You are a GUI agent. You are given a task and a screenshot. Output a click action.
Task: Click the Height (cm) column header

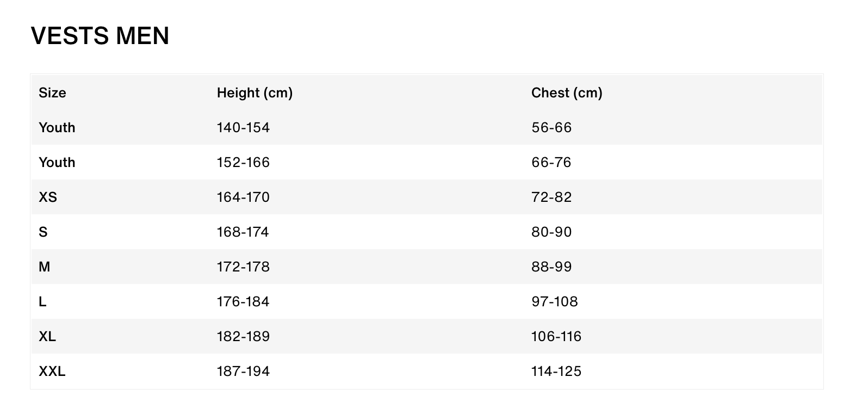255,92
